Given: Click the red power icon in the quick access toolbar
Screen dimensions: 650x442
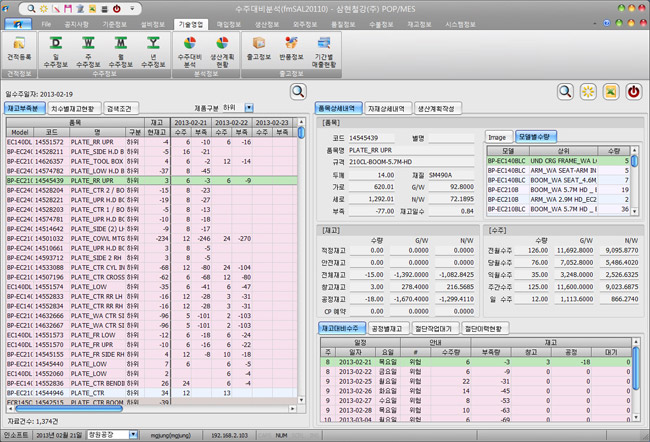Looking at the screenshot, I should pos(117,8).
